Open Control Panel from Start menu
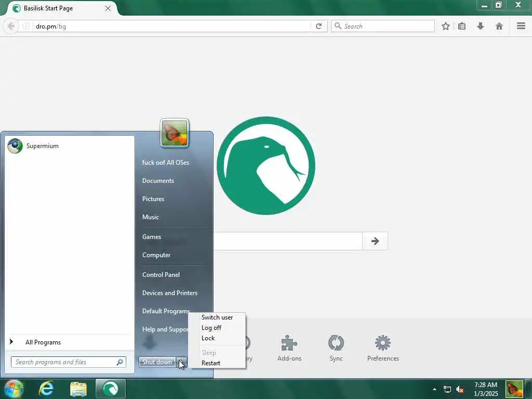Screen dimensions: 532x399 (x=161, y=275)
